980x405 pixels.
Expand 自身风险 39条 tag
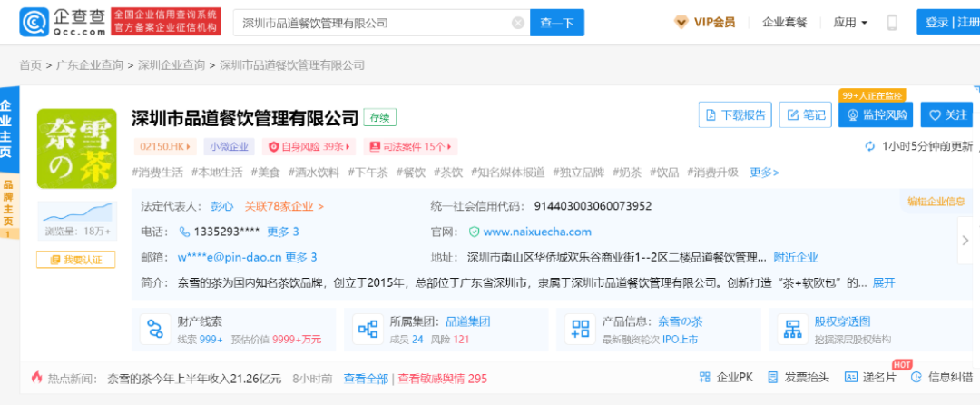309,147
